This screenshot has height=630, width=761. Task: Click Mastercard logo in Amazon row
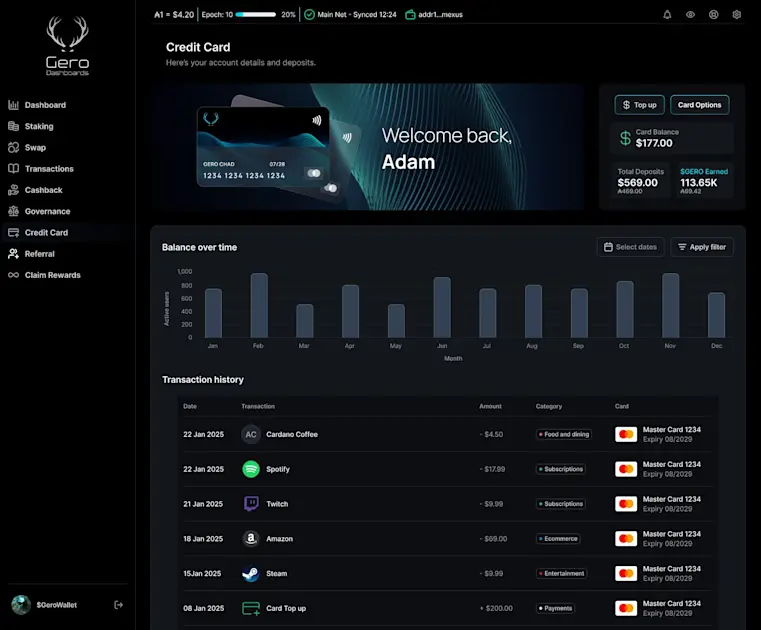(x=626, y=539)
